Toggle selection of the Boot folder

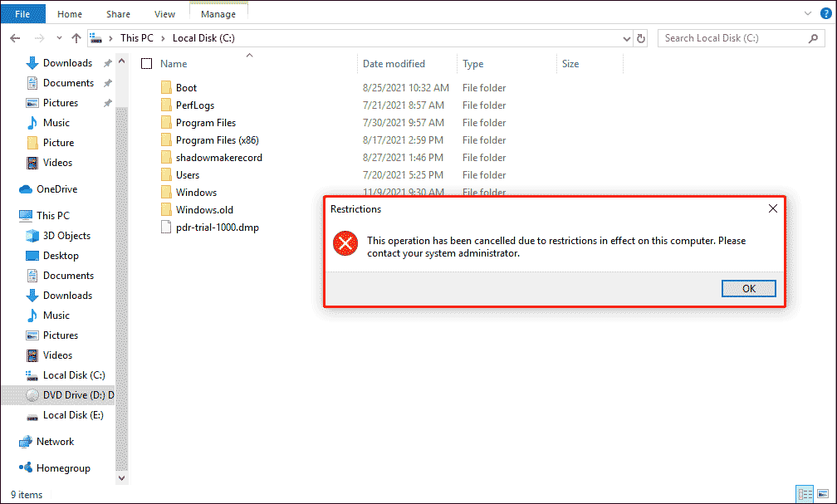147,87
